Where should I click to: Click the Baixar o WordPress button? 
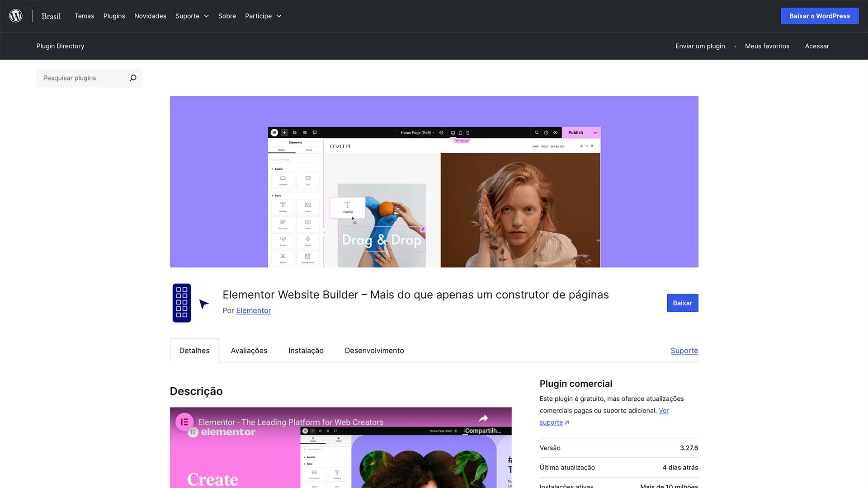click(x=820, y=16)
